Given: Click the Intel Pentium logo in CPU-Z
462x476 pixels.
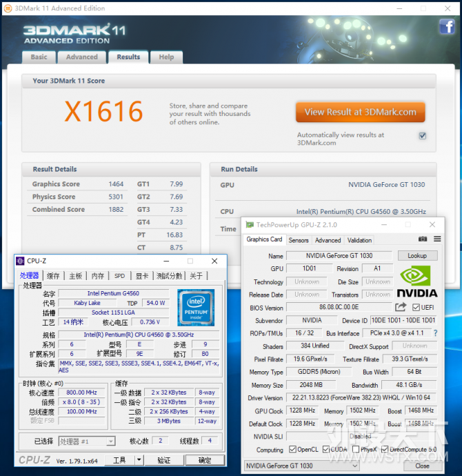Looking at the screenshot, I should 196,308.
